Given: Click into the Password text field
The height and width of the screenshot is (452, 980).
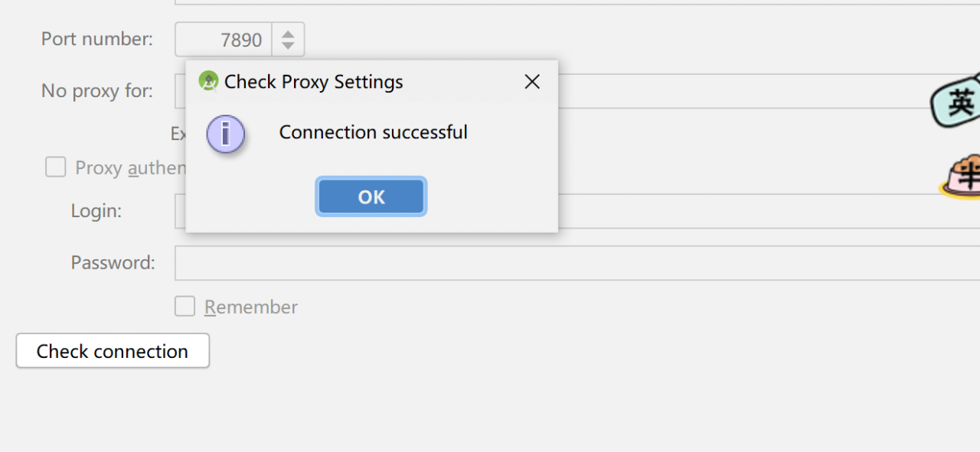Looking at the screenshot, I should (x=574, y=263).
